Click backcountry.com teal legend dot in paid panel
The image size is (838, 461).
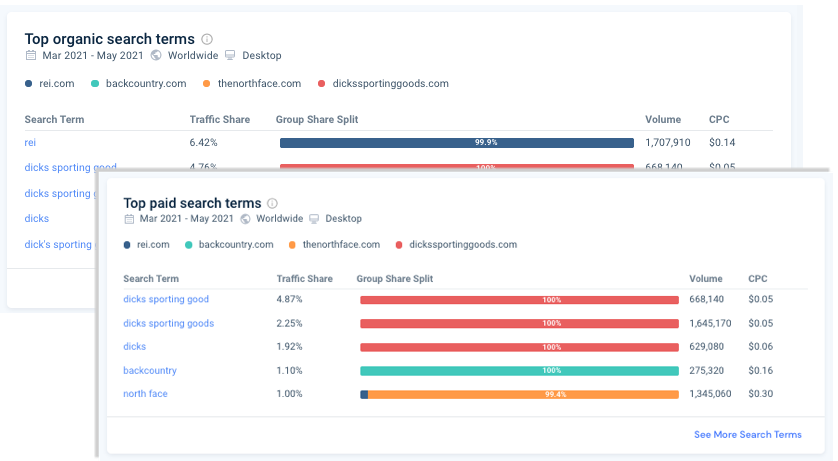188,245
